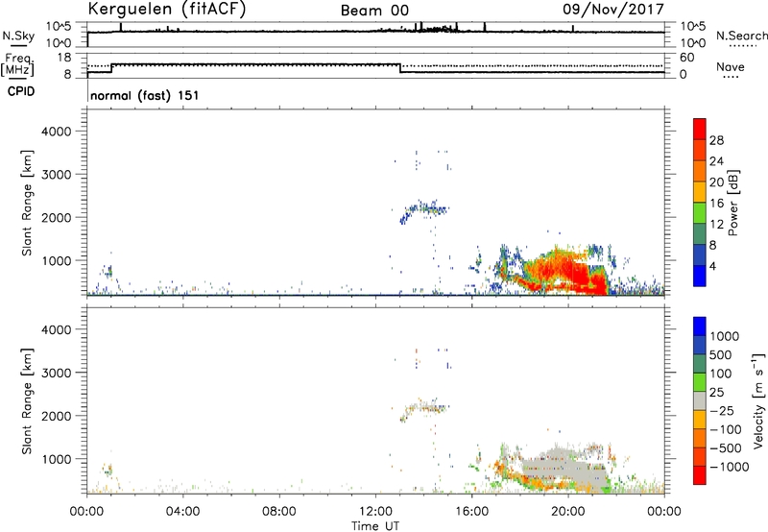
Task: Click the '1000' velocity colorbar tick label
Action: click(725, 336)
